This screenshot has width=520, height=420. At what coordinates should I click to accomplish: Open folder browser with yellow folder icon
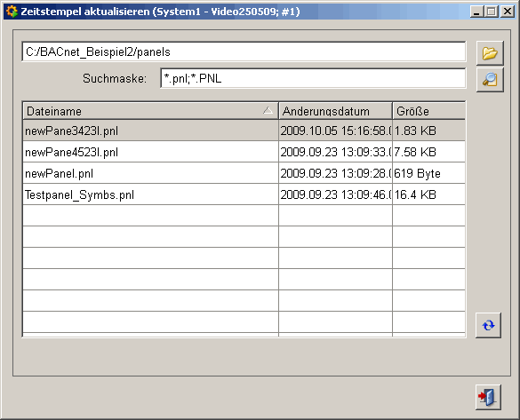tap(490, 53)
